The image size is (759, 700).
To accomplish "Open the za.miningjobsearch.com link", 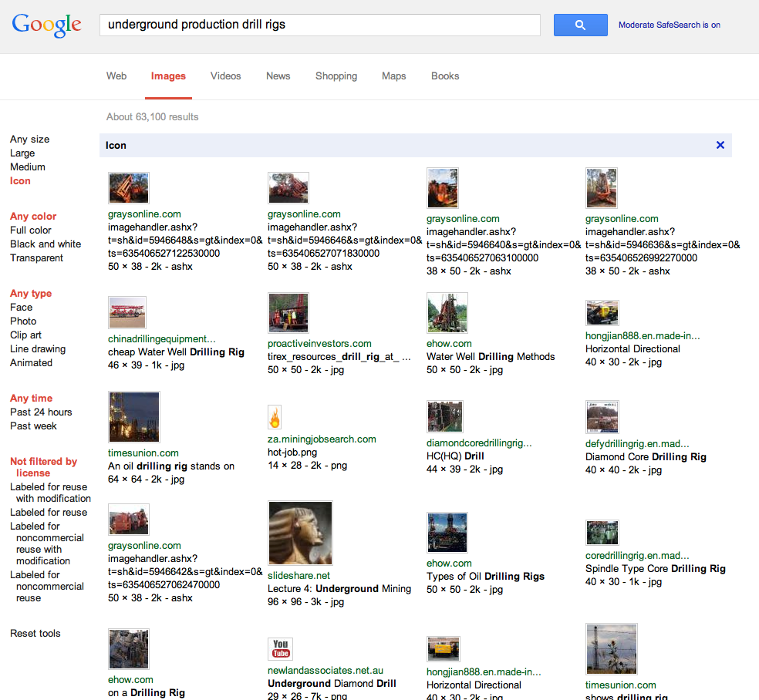I will click(322, 439).
